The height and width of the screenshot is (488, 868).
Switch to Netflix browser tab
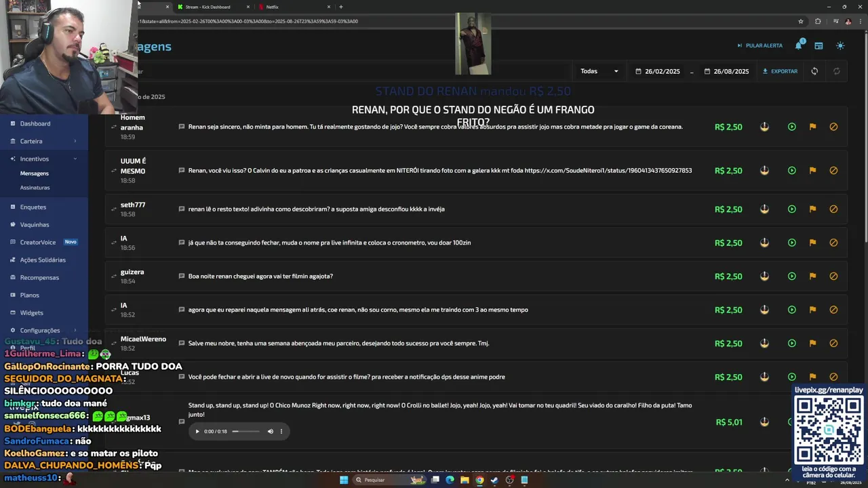294,7
